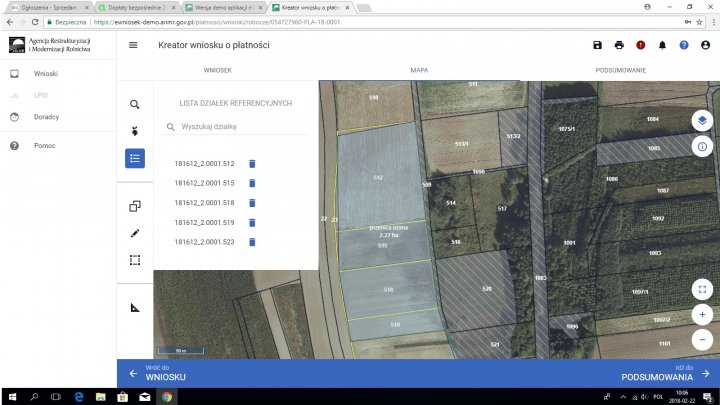The width and height of the screenshot is (720, 405).
Task: Delete parcel 181612_2.0001.512 from list
Action: [252, 164]
